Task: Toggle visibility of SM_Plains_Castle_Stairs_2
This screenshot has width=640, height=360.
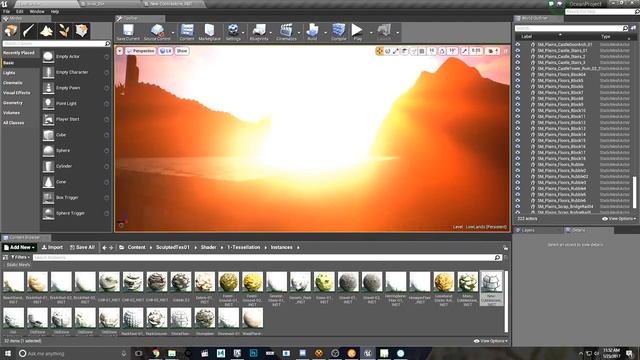Action: pyautogui.click(x=518, y=57)
